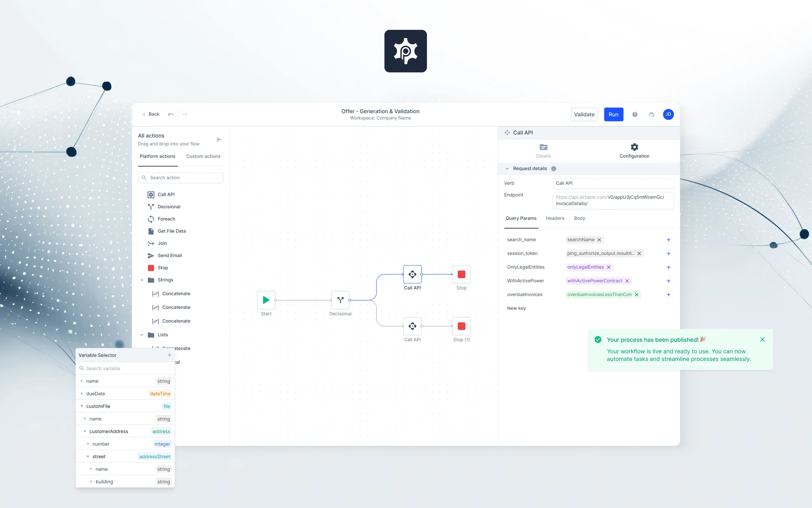This screenshot has width=812, height=508.
Task: Collapse the All actions sidebar
Action: pyautogui.click(x=219, y=139)
